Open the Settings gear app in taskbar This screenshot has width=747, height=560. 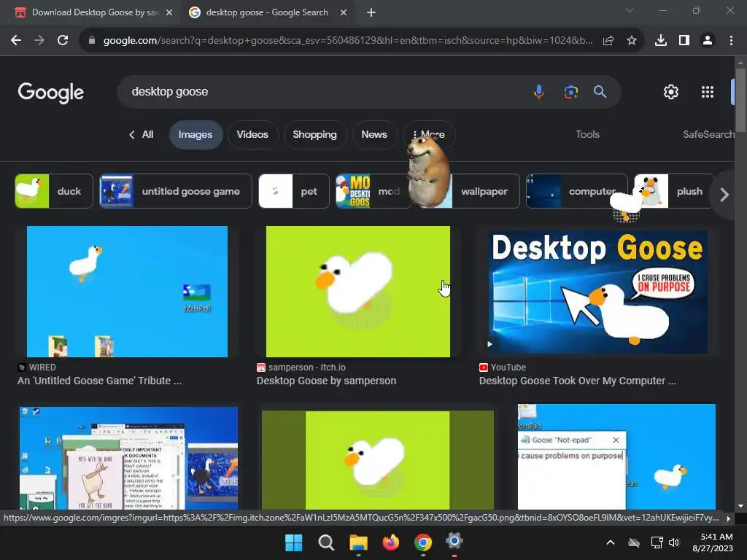click(454, 542)
